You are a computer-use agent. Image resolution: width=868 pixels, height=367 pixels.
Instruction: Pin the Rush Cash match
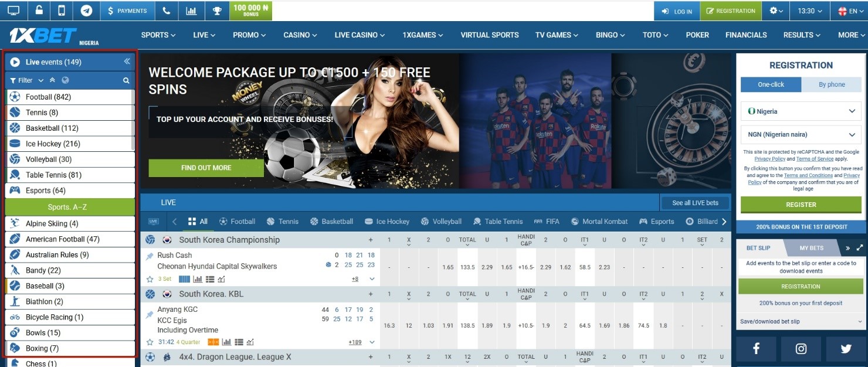click(x=150, y=257)
